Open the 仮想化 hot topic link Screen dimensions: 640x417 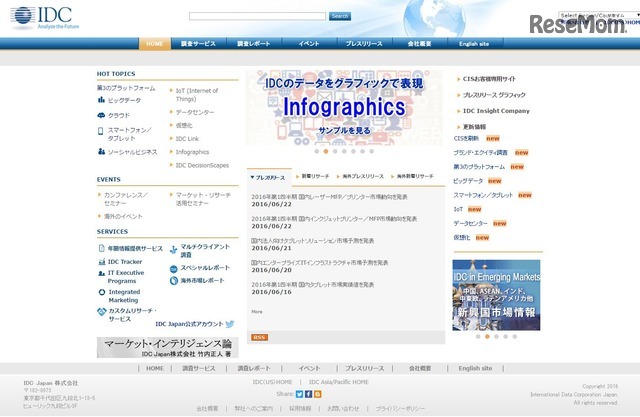click(184, 125)
